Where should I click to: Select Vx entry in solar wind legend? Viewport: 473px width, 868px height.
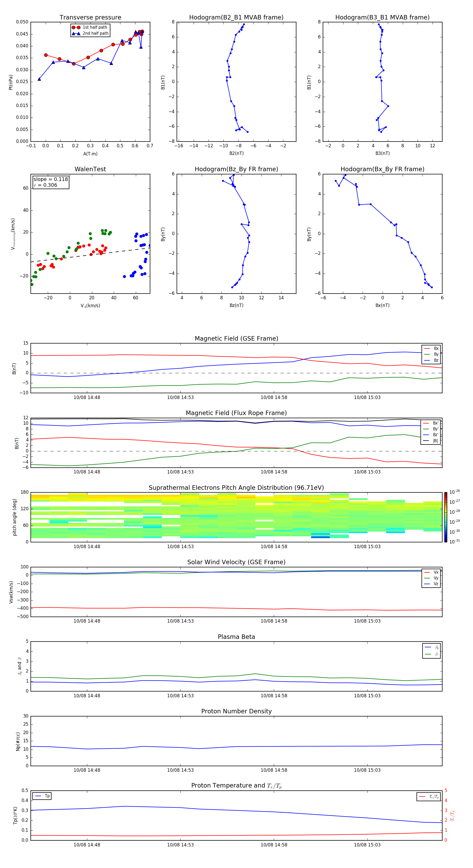431,572
